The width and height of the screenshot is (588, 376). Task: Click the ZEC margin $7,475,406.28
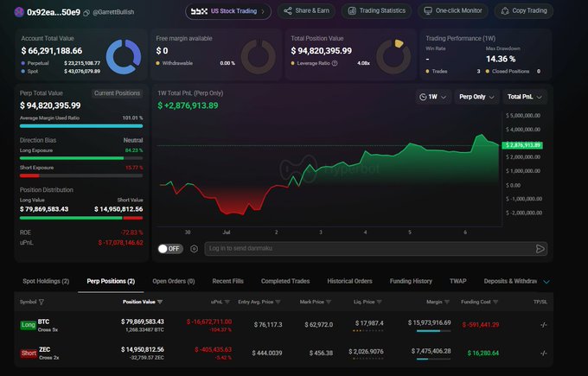click(431, 351)
